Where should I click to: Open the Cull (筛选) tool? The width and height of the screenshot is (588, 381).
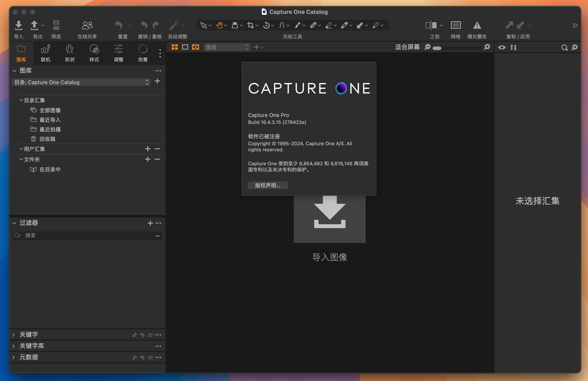pos(56,25)
